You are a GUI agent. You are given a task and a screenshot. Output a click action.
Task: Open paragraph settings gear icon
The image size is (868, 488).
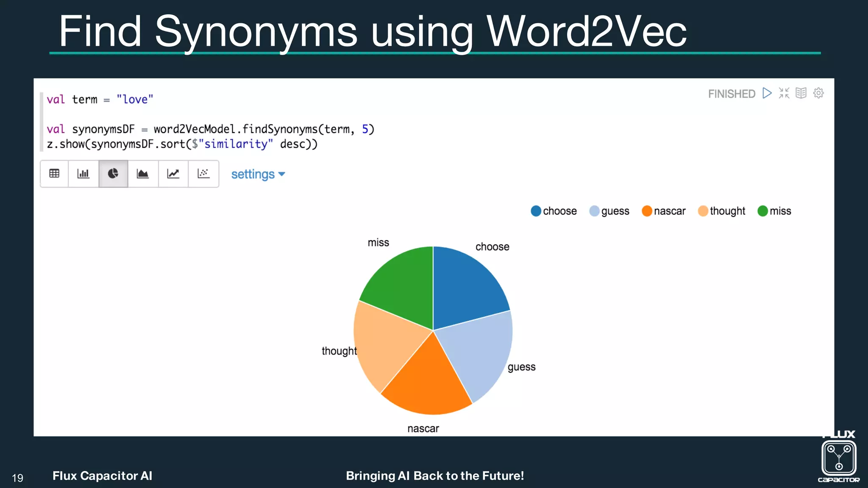click(818, 93)
